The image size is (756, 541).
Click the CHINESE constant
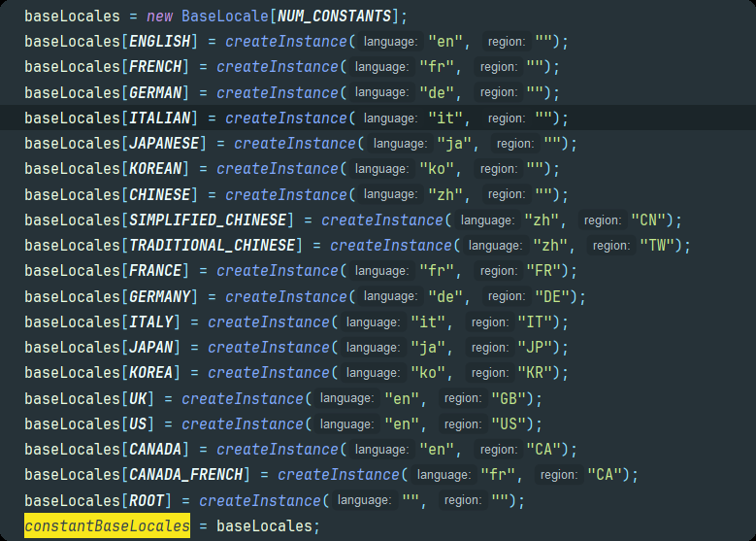(x=160, y=194)
